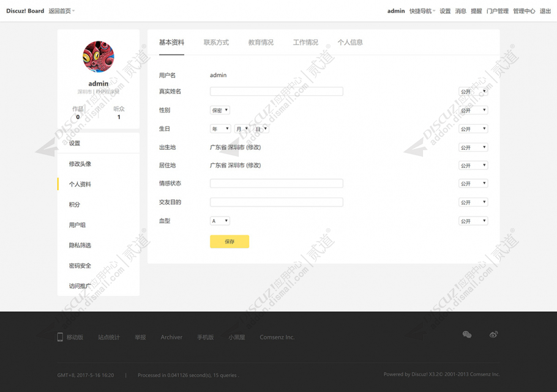
Task: Open the birthday month (月) dropdown
Action: 241,129
